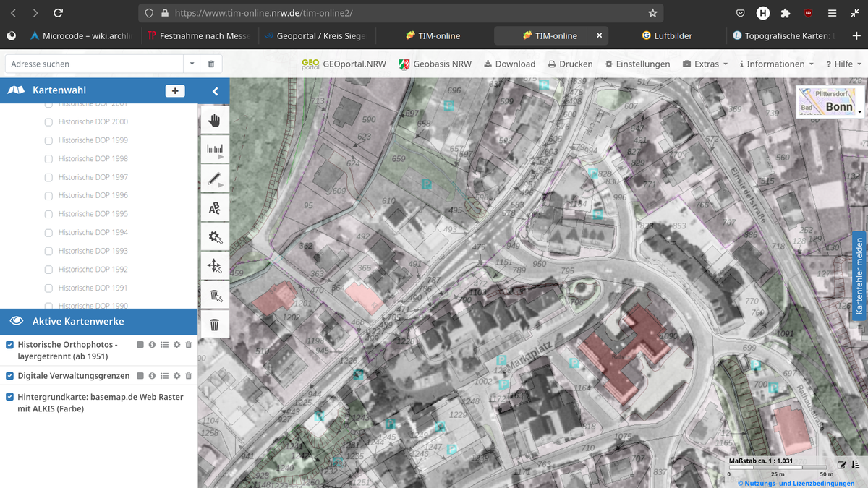Viewport: 868px width, 488px height.
Task: Enable Historische DOP 1999 layer
Action: point(48,140)
